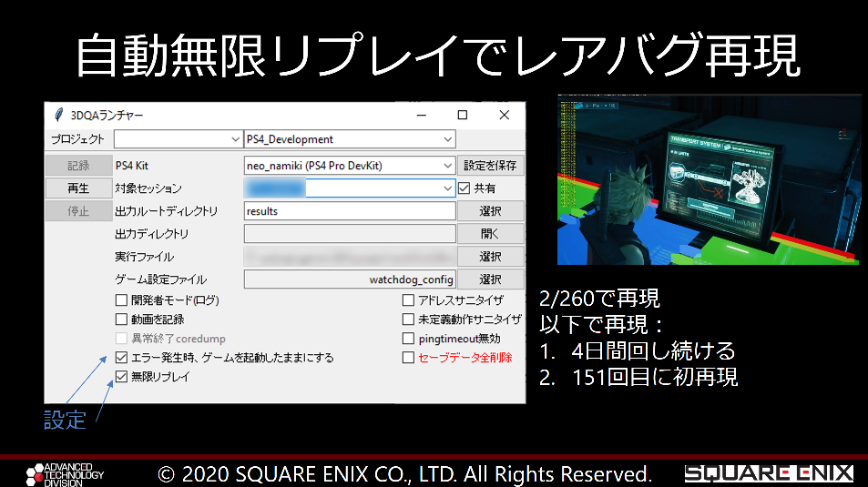
Task: Click 選択 next to 実行ファイル
Action: [490, 256]
